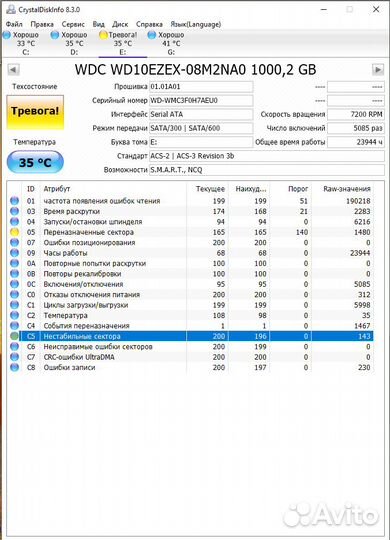Open the Диск menu

tap(120, 24)
